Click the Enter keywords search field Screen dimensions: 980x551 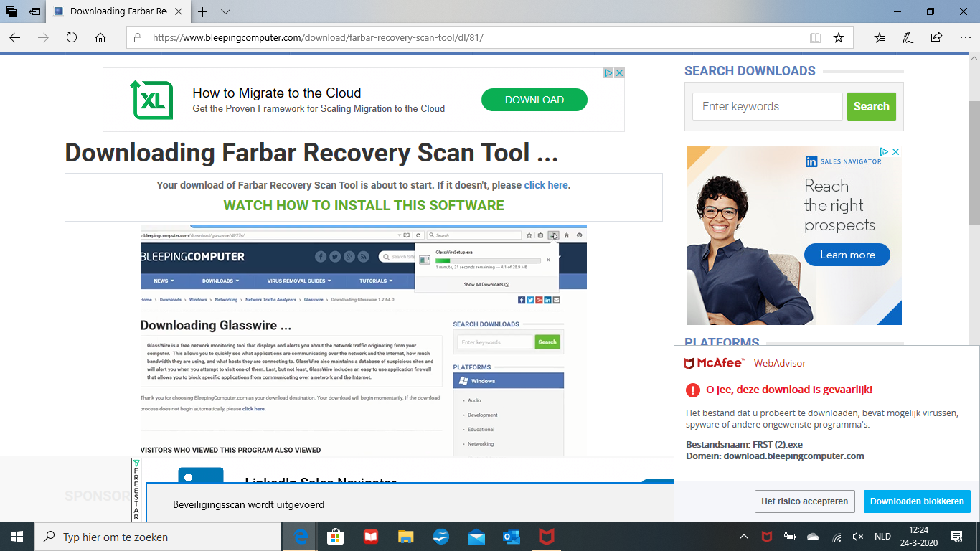pos(767,106)
